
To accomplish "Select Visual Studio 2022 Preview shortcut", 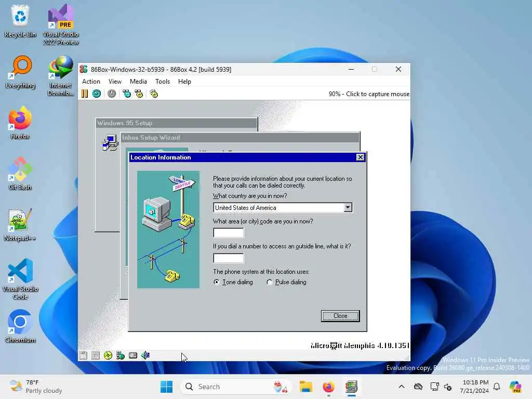I will point(61,24).
